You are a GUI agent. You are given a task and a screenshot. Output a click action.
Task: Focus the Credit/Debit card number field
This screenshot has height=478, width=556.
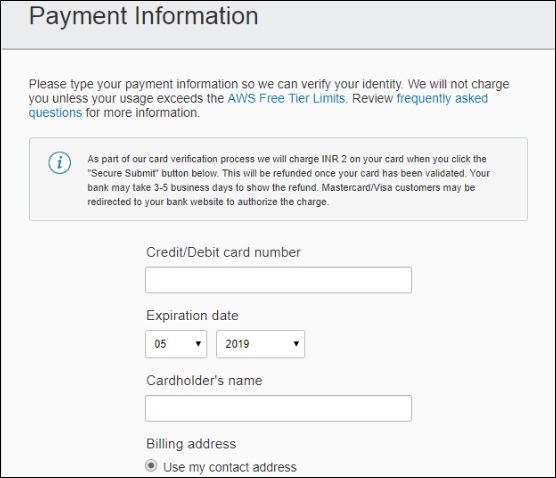[x=278, y=280]
